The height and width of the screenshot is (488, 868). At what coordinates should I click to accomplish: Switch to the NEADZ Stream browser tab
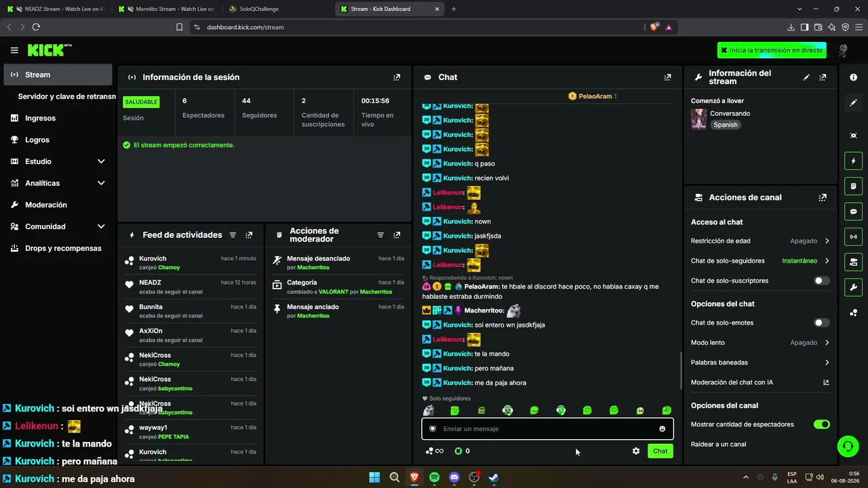56,9
